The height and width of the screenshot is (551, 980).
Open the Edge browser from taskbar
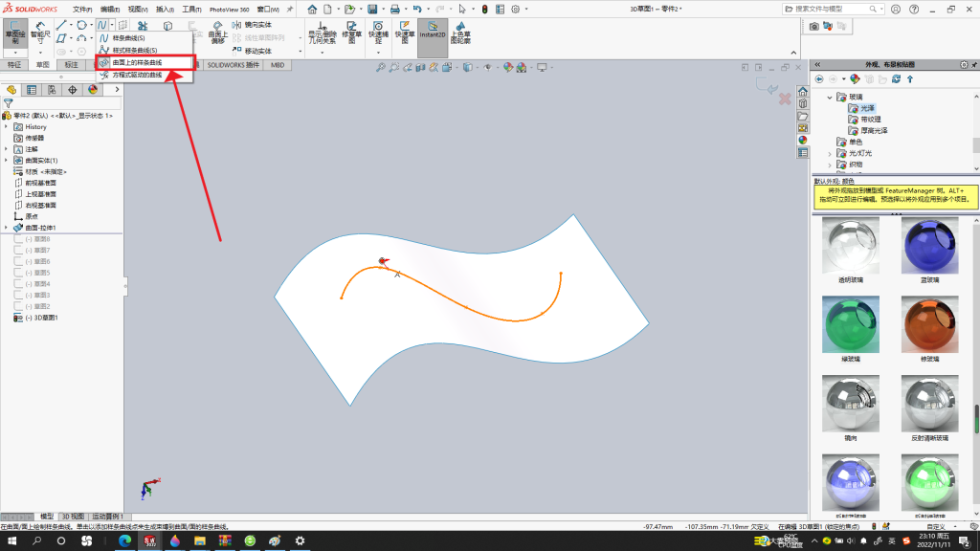(125, 541)
